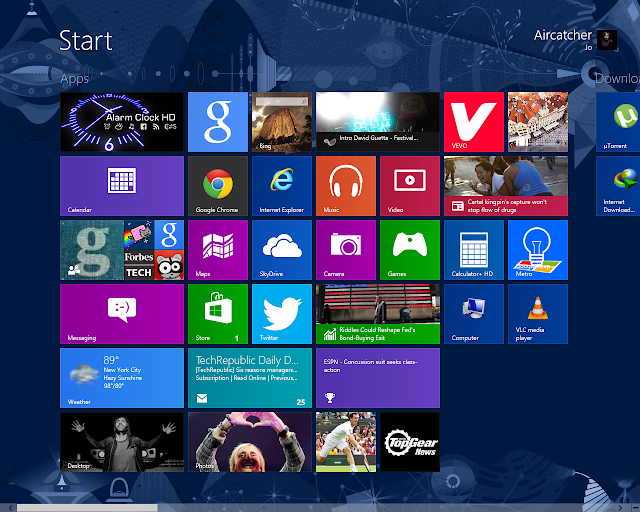This screenshot has width=640, height=512.
Task: Launch the Google Search tile
Action: click(x=218, y=122)
